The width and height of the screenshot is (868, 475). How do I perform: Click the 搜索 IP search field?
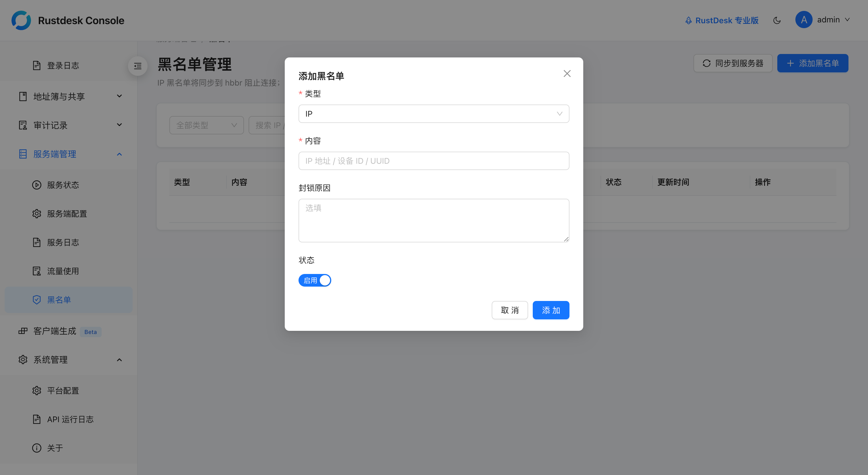pos(267,125)
